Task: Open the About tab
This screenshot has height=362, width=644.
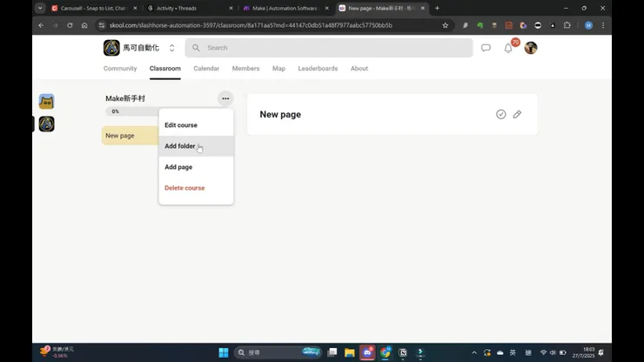Action: [x=359, y=69]
